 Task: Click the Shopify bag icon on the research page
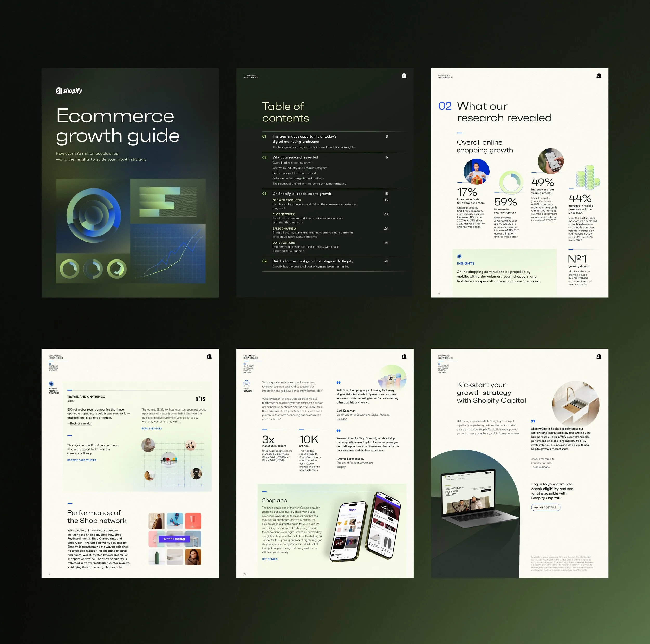point(599,76)
